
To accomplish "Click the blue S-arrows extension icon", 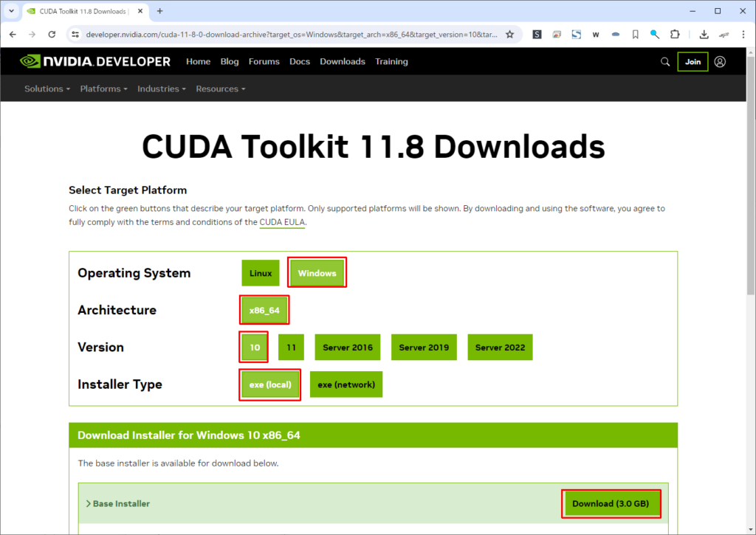I will click(x=576, y=34).
